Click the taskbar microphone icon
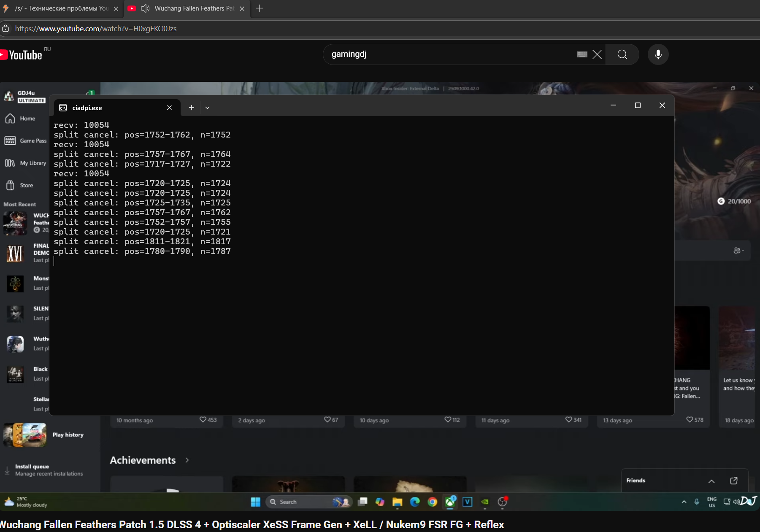Image resolution: width=760 pixels, height=532 pixels. [697, 502]
